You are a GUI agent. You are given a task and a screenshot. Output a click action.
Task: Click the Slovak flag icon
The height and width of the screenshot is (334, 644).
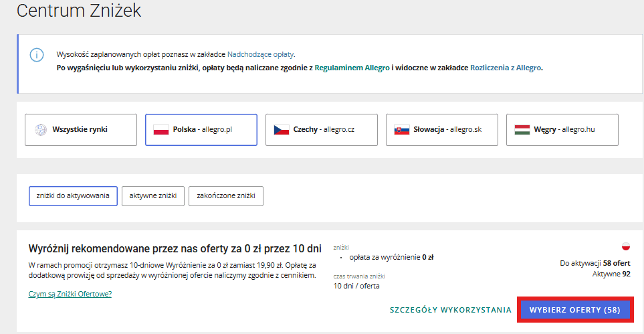[402, 130]
